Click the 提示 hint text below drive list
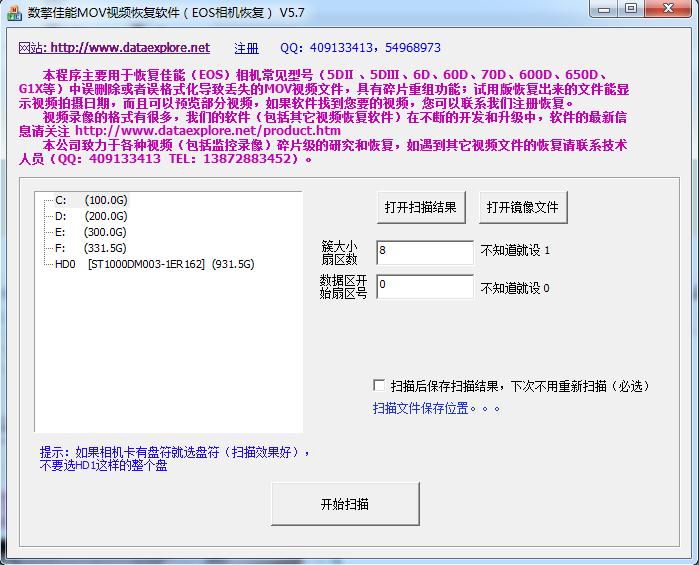 175,459
